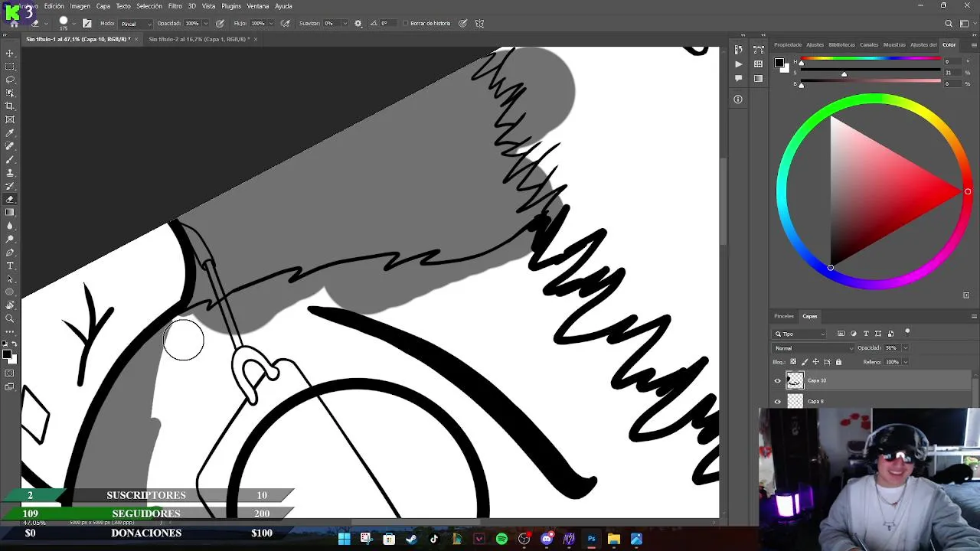Click the hue H slider bar
This screenshot has height=551, width=980.
(871, 59)
